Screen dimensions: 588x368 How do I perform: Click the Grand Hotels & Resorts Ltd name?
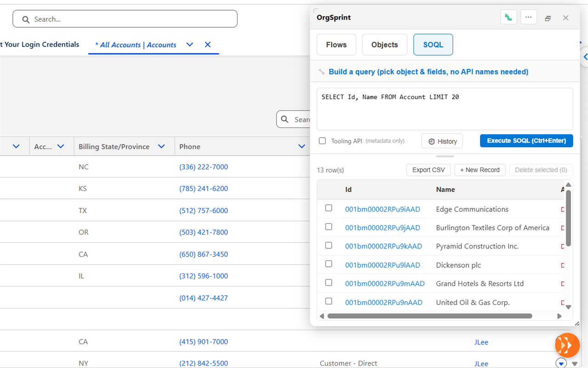point(480,283)
